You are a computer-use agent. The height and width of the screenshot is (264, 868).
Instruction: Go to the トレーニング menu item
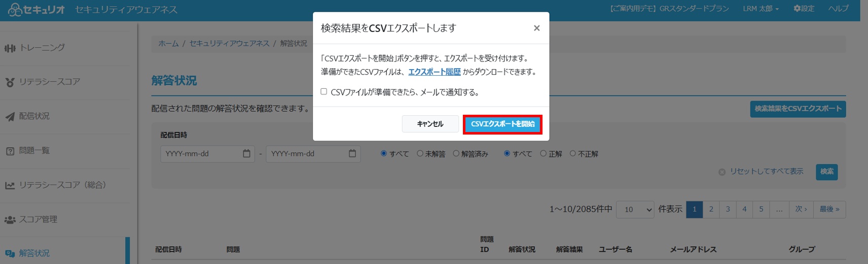[42, 48]
